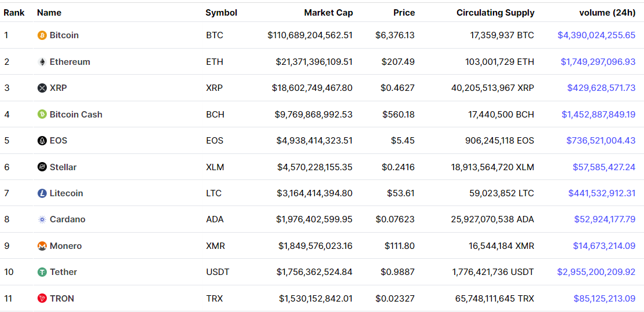Sort by the Rank column header
Viewport: 644px width, 312px height.
tap(14, 13)
